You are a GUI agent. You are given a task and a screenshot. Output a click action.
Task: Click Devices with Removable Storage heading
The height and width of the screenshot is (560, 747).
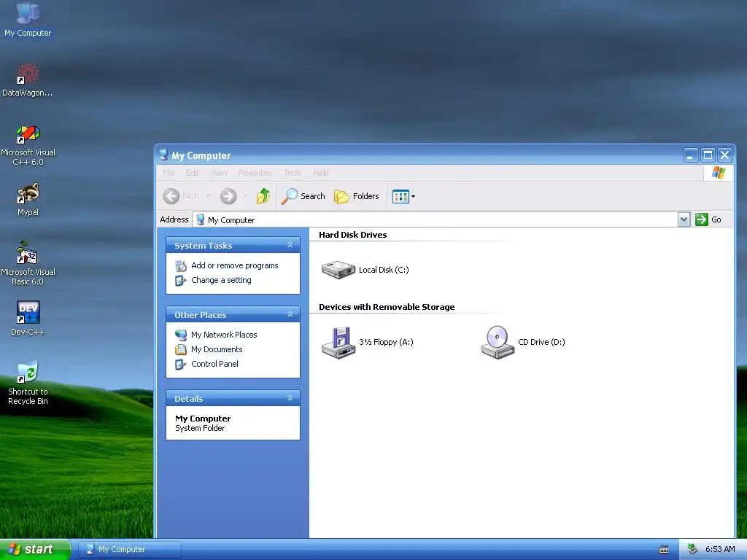click(x=387, y=307)
